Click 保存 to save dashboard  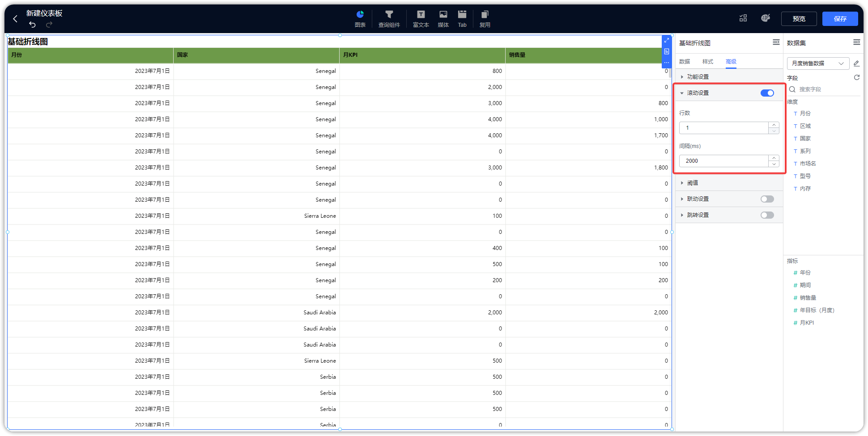click(840, 19)
